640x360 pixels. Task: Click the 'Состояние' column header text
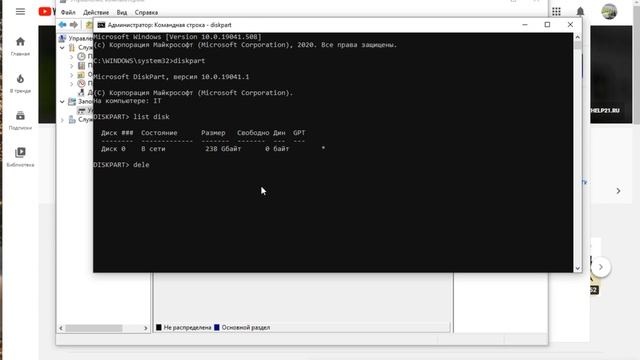pyautogui.click(x=159, y=133)
